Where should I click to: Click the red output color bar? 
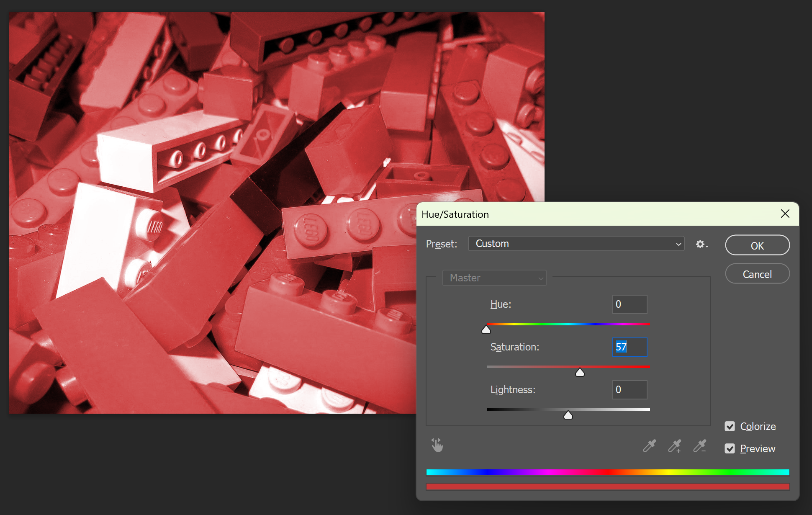[608, 487]
